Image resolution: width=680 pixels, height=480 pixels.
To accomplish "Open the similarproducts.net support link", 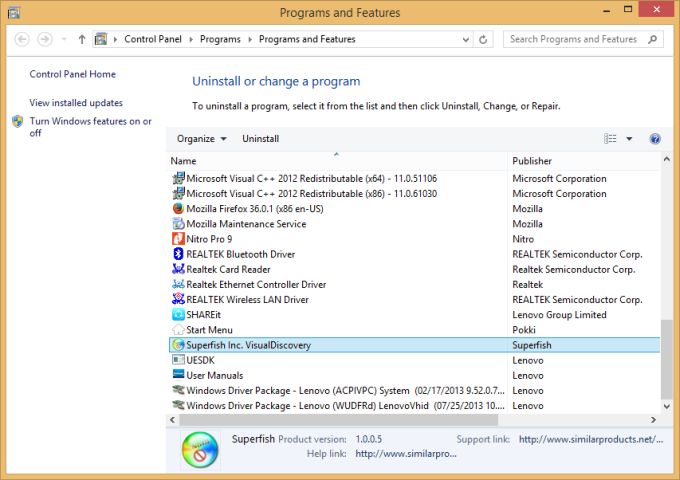I will pyautogui.click(x=591, y=439).
